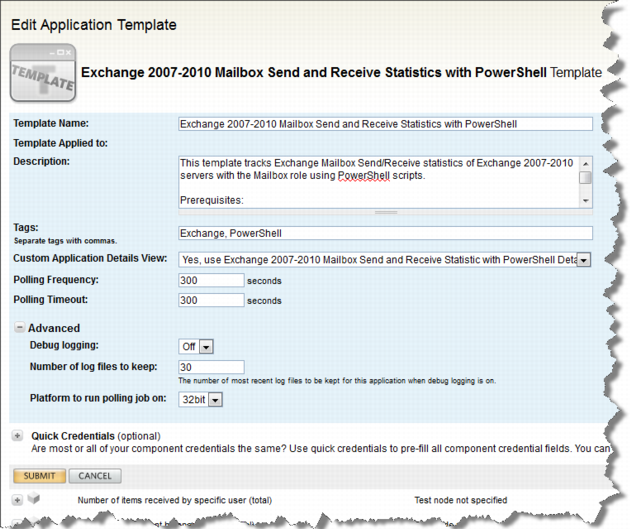Viewport: 630px width, 529px height.
Task: Click the Description box resize handle
Action: 386,212
